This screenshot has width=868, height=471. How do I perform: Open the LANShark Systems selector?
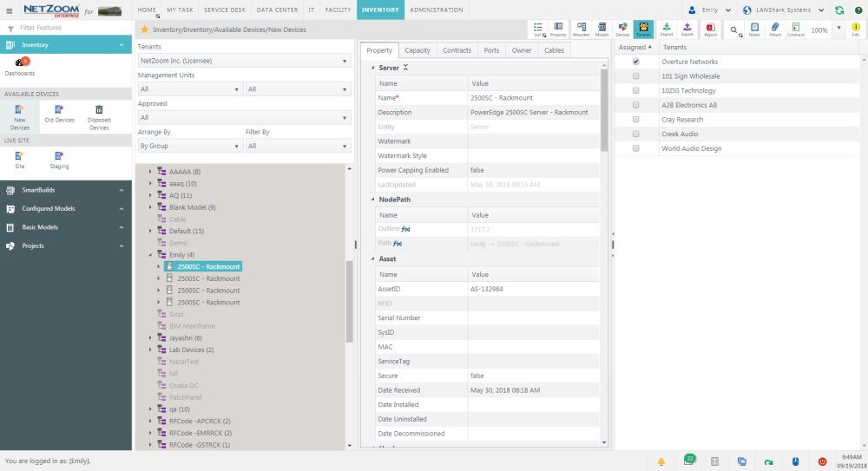783,10
